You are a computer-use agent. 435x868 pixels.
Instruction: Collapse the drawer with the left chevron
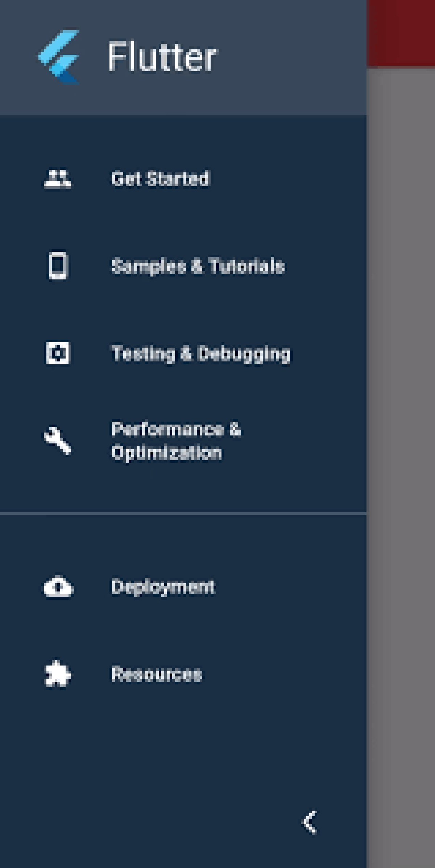click(310, 822)
